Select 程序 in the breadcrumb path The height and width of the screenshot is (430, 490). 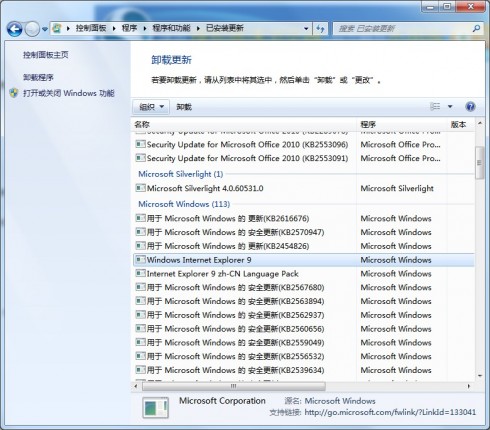[x=129, y=28]
